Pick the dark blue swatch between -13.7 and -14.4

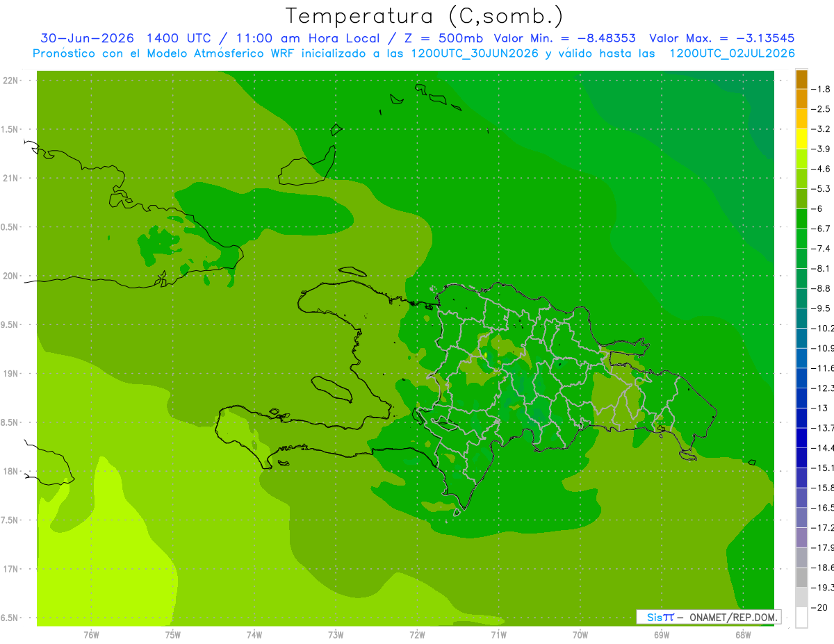[x=801, y=438]
